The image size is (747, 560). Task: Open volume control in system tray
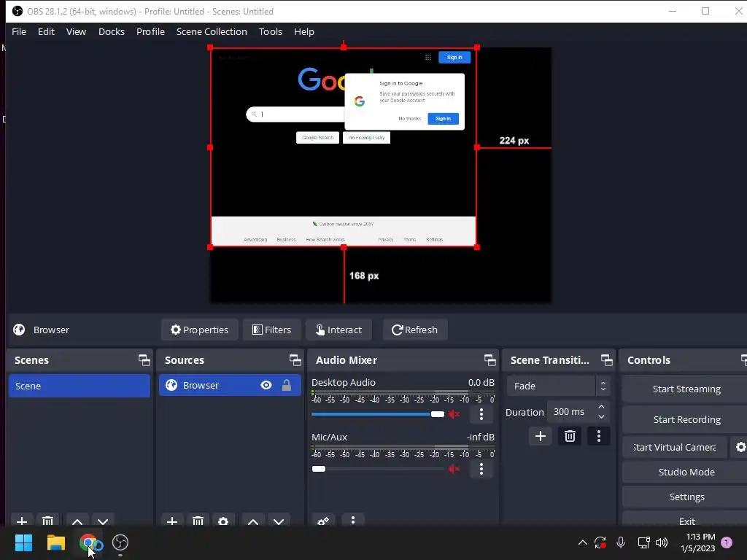[x=662, y=542]
